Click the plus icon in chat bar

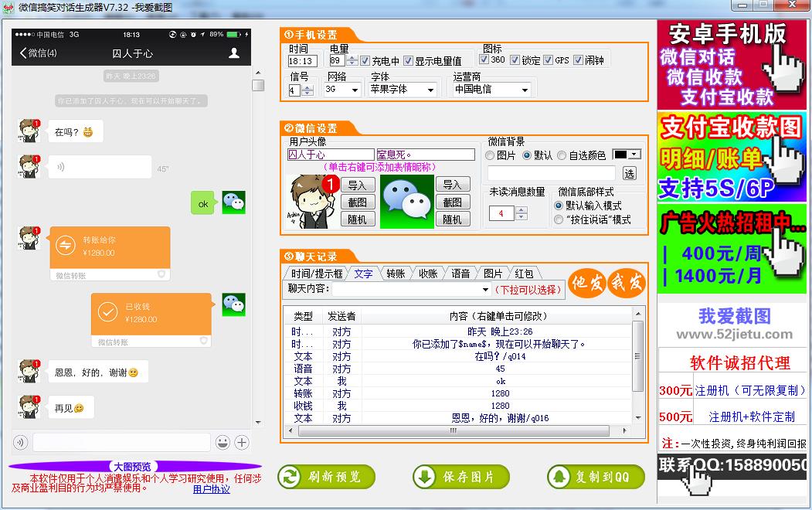pos(242,442)
